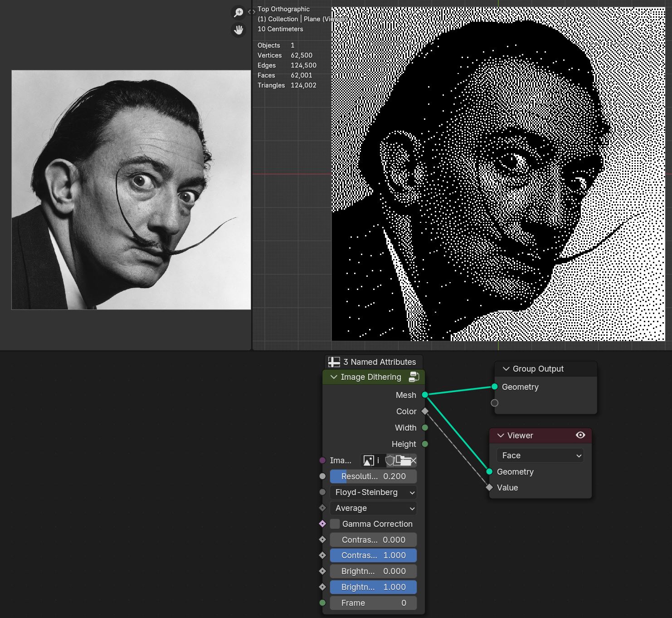
Task: Adjust the Resolution slider
Action: click(x=373, y=476)
